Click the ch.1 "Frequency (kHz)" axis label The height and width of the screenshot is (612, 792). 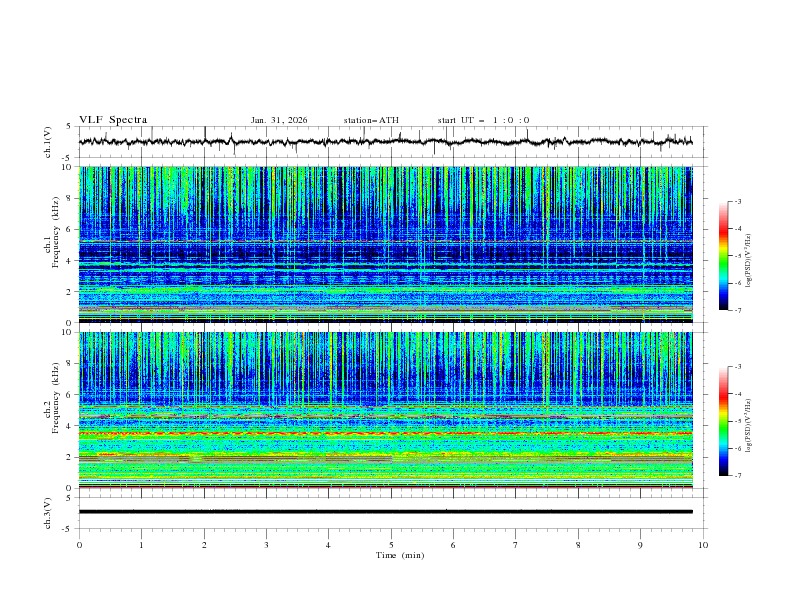[56, 232]
